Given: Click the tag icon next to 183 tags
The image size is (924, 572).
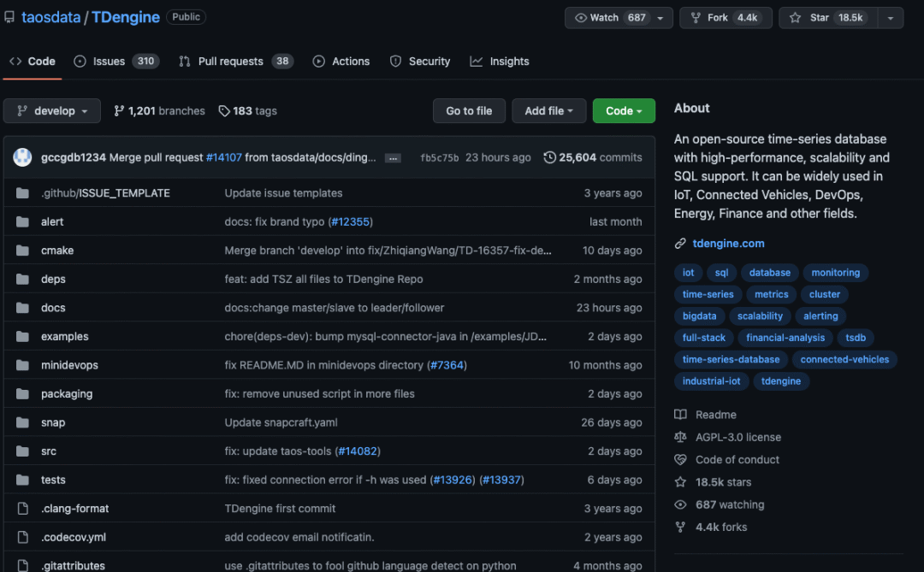Looking at the screenshot, I should click(x=224, y=111).
